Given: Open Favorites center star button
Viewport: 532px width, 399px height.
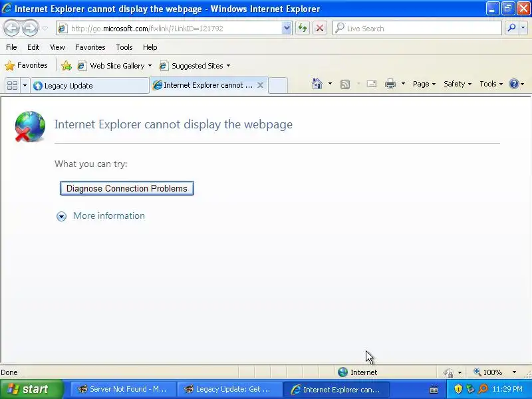Looking at the screenshot, I should (26, 65).
